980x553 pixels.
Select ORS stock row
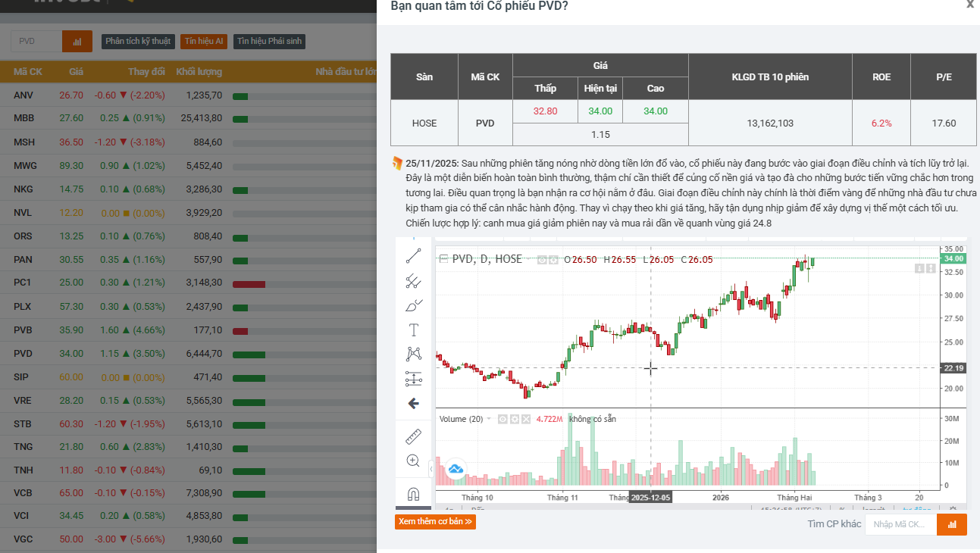pyautogui.click(x=188, y=236)
